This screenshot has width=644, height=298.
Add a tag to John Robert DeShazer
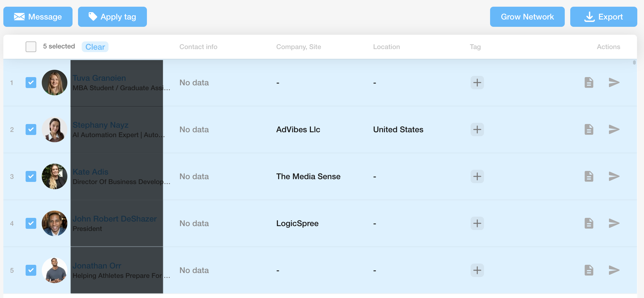[x=477, y=223]
